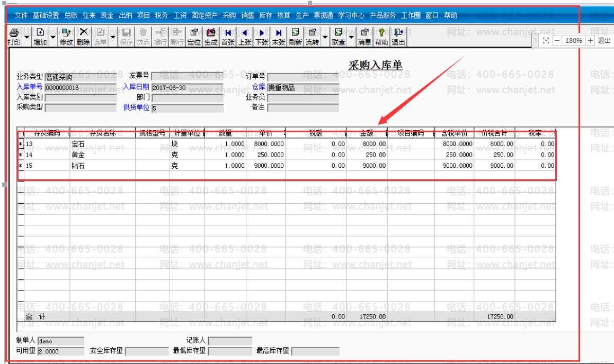Click the 消息 (Messages) toolbar icon
The width and height of the screenshot is (614, 364).
(364, 37)
